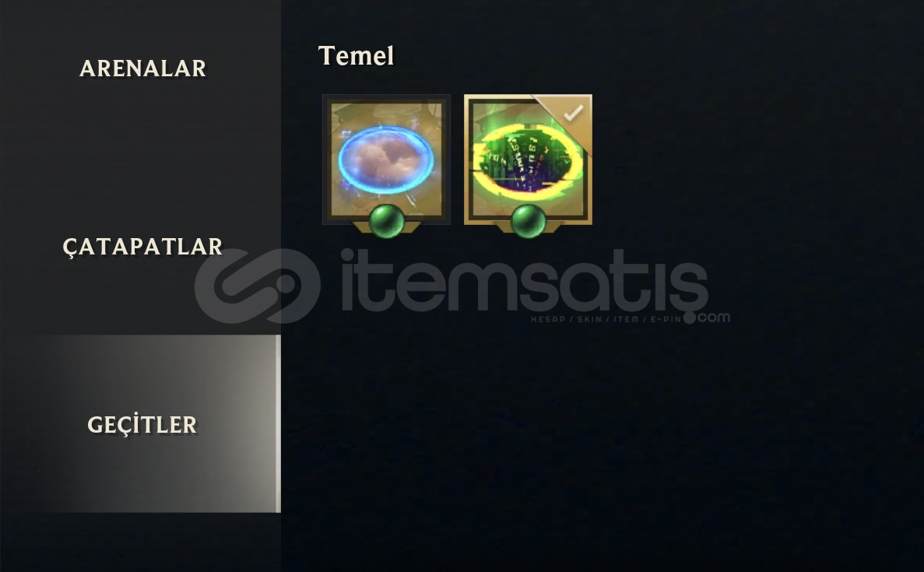Select the green glitch portal thumbnail
924x572 pixels.
(528, 160)
